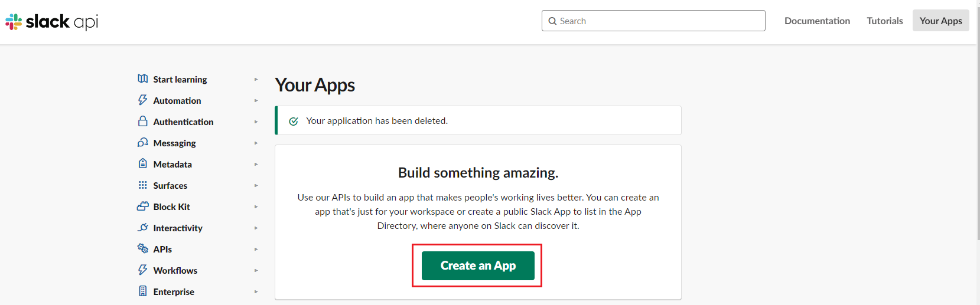
Task: Click the Start learning map icon
Action: pos(142,78)
